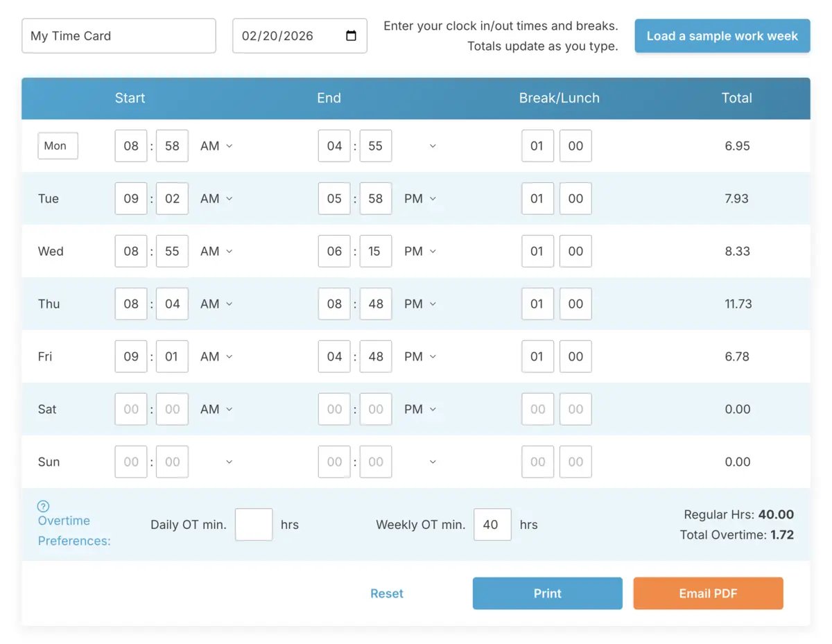Select the My Time Card title field
The height and width of the screenshot is (644, 832).
point(119,35)
